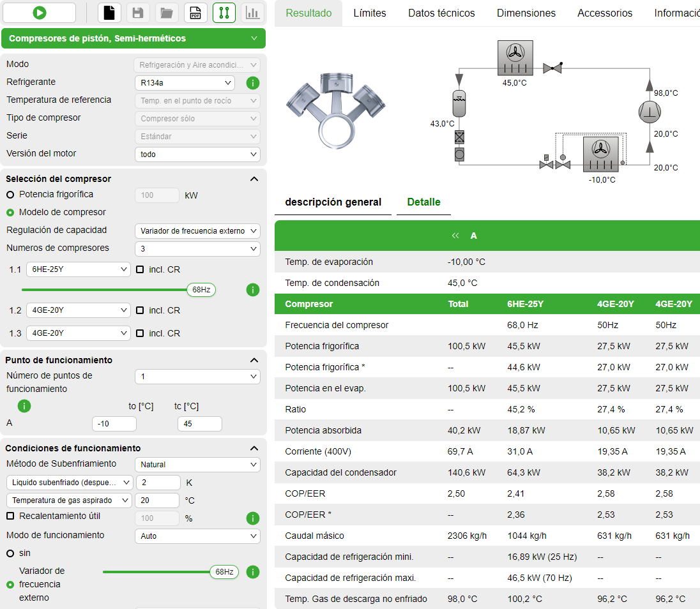Open the Refrigerante R134a dropdown
The width and height of the screenshot is (700, 609).
pyautogui.click(x=185, y=83)
